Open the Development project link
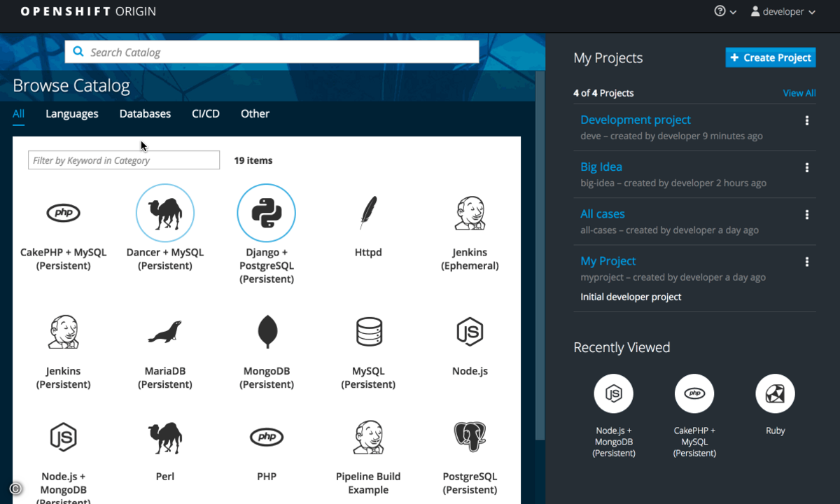Viewport: 840px width, 504px height. point(636,120)
